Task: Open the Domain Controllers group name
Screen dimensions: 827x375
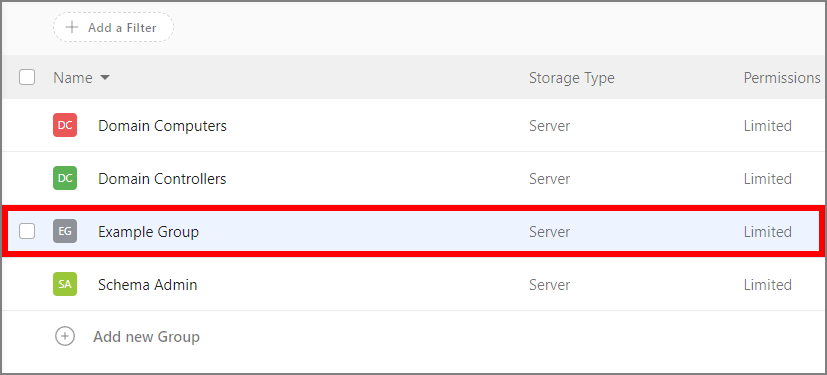Action: (x=162, y=179)
